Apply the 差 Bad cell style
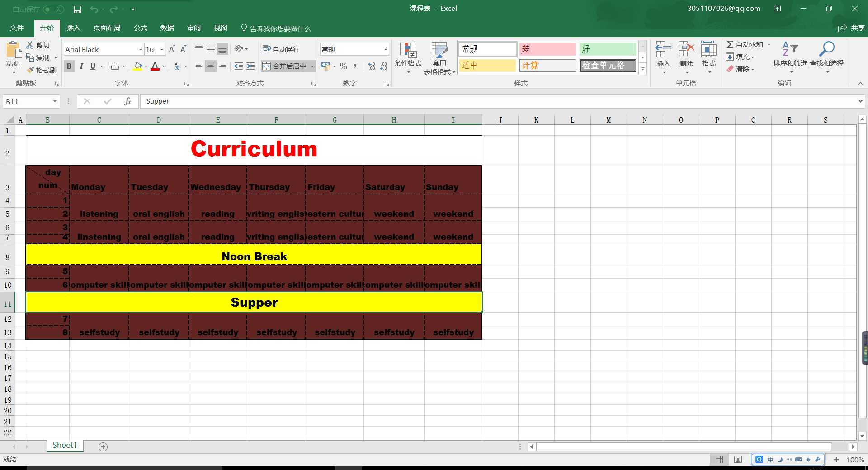This screenshot has width=868, height=470. click(x=547, y=49)
